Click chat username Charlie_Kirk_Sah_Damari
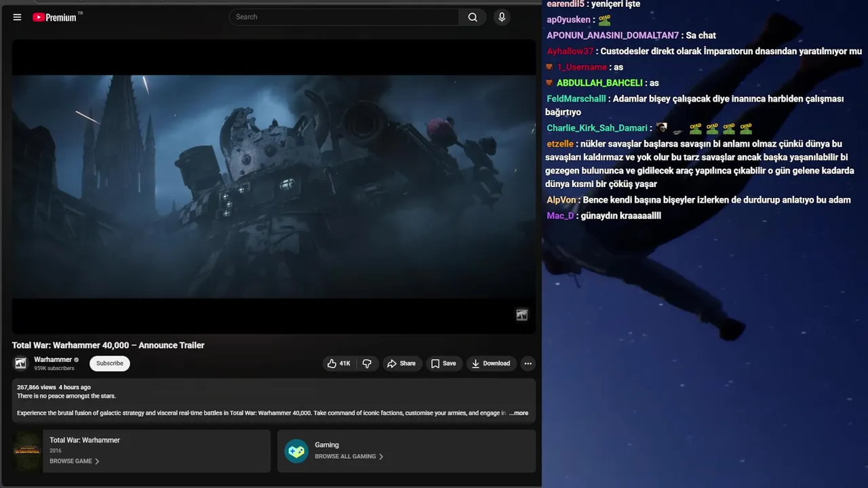The image size is (868, 488). click(597, 128)
